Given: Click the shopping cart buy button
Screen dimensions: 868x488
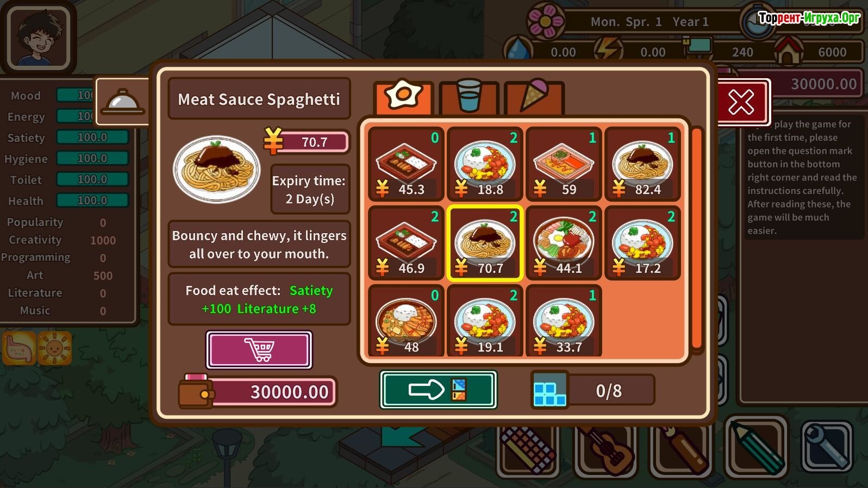Looking at the screenshot, I should coord(259,349).
